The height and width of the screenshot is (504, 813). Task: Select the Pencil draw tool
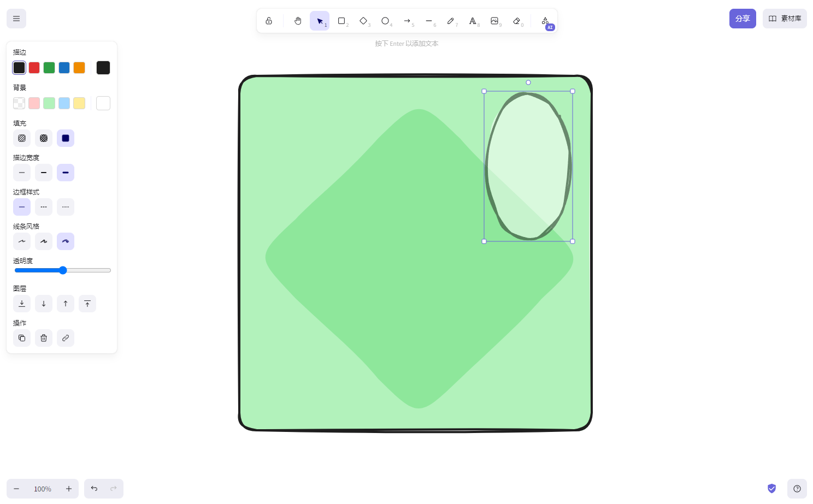pyautogui.click(x=451, y=21)
